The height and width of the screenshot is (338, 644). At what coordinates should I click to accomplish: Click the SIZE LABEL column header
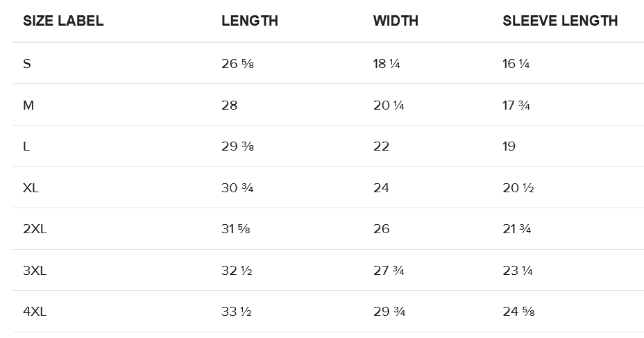[x=63, y=21]
